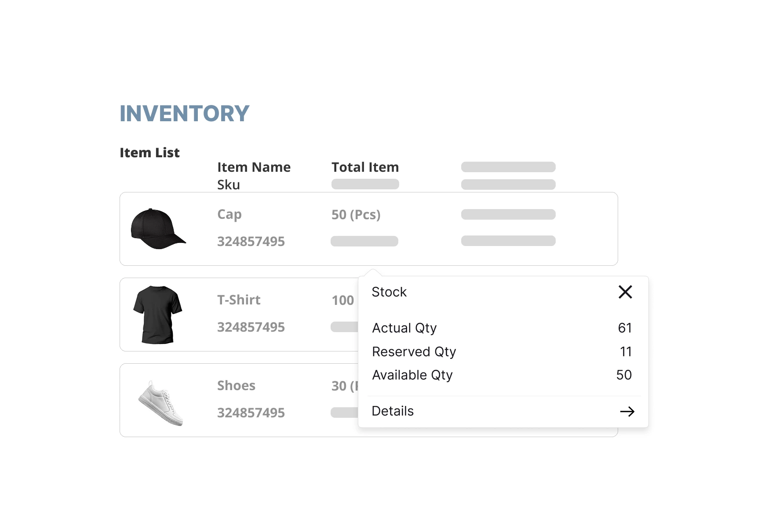This screenshot has width=761, height=532.
Task: Select the Shoes item name
Action: 236,386
